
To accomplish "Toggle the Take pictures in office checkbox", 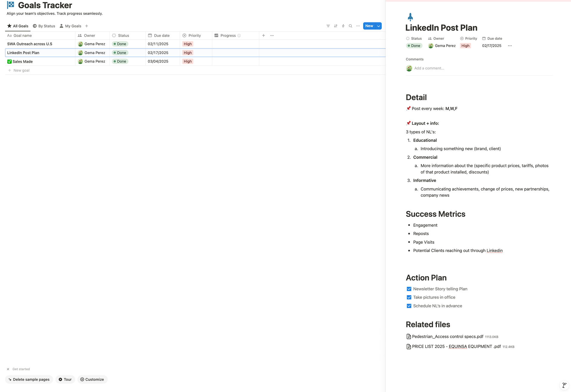I will [409, 297].
